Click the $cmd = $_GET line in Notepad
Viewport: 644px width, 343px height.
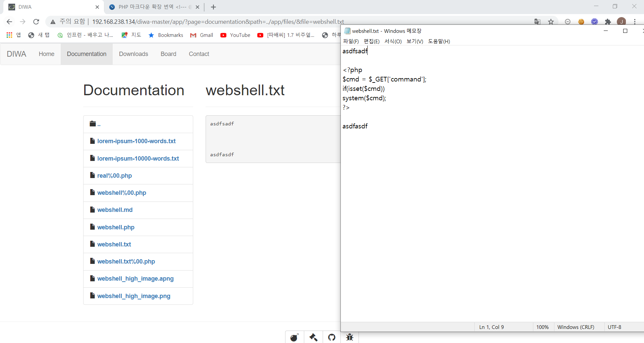click(x=384, y=79)
